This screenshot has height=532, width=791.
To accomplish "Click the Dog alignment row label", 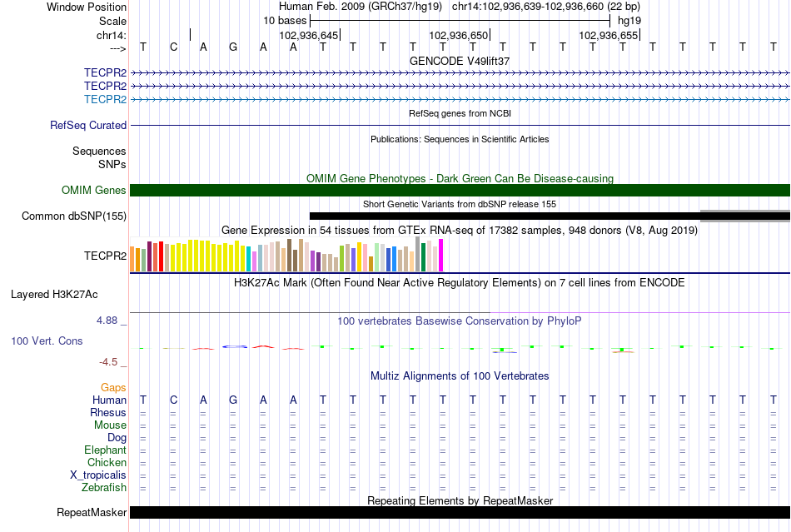I will [x=117, y=438].
